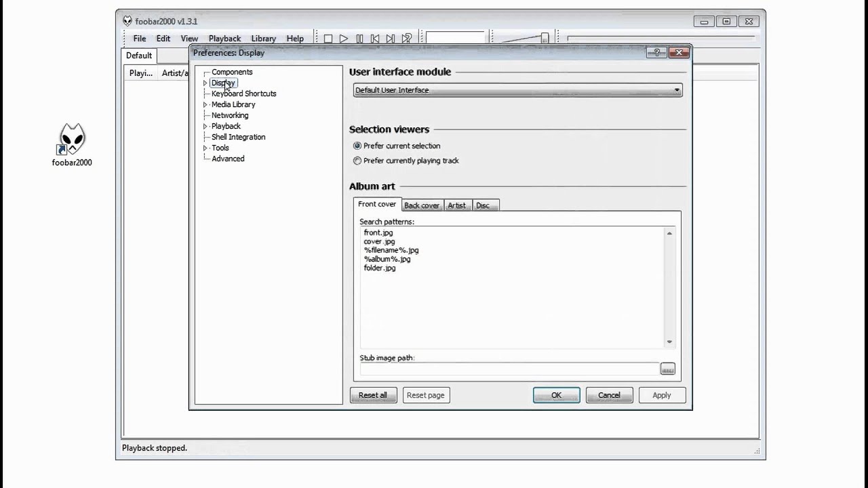Select Networking in preferences tree

[230, 115]
